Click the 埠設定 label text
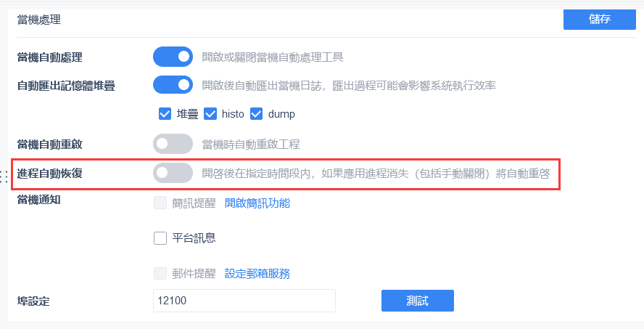The image size is (644, 329). coord(33,301)
